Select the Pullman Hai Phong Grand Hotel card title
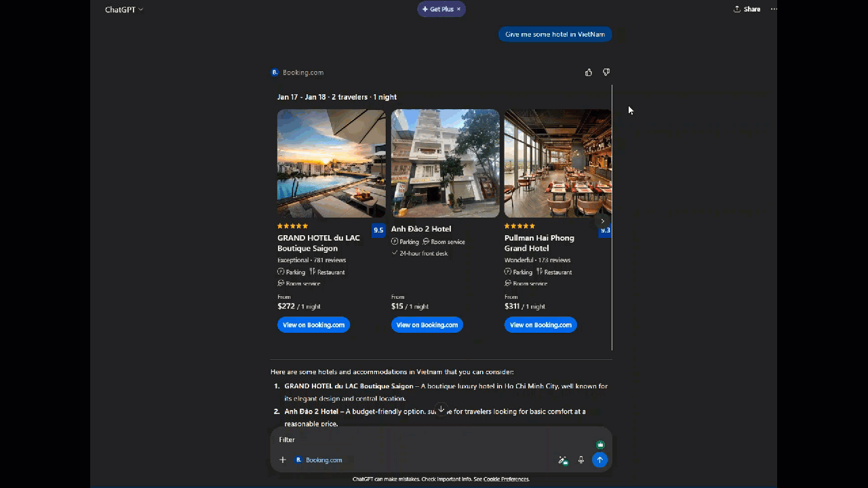The width and height of the screenshot is (868, 488). [539, 243]
